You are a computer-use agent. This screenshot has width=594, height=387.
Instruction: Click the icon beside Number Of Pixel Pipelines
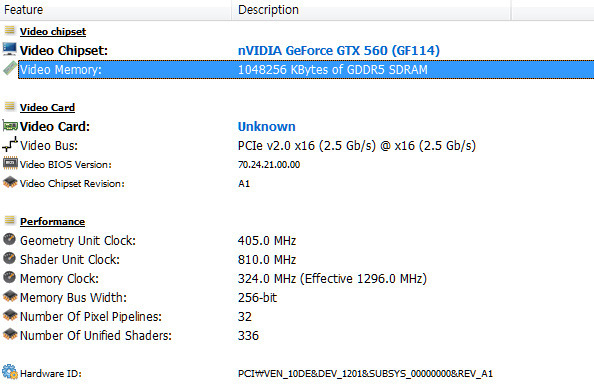[10, 315]
